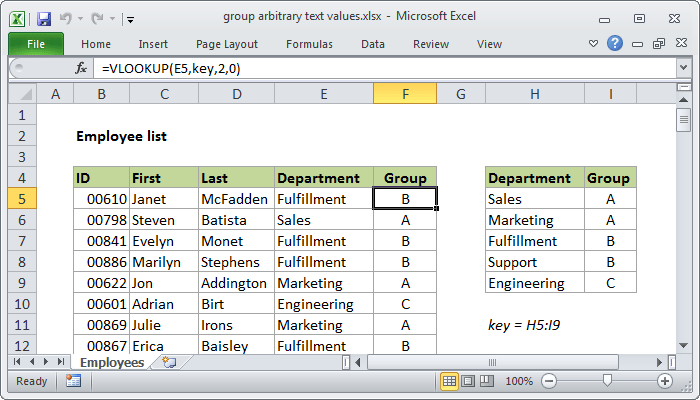Click the split box above vertical scrollbar

coord(683,87)
